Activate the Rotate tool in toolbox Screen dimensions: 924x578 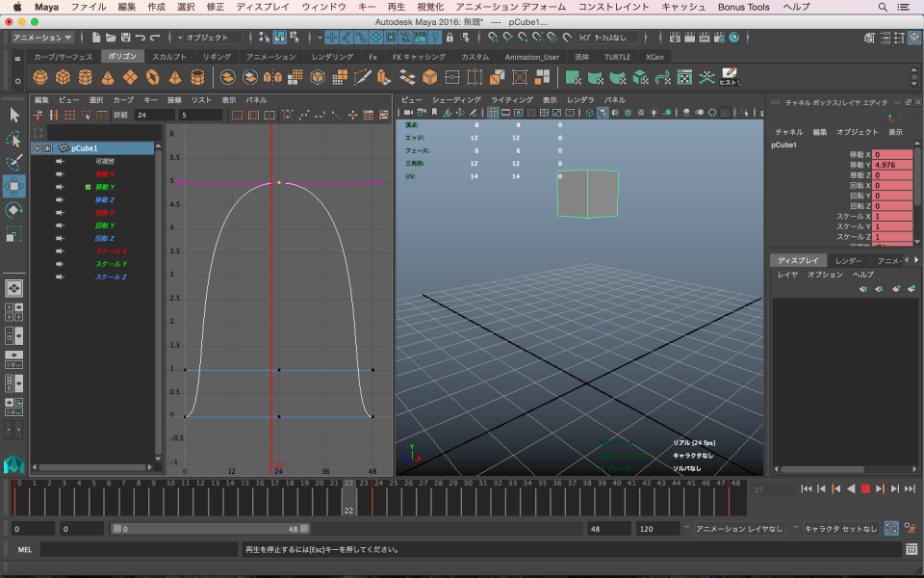(x=14, y=211)
